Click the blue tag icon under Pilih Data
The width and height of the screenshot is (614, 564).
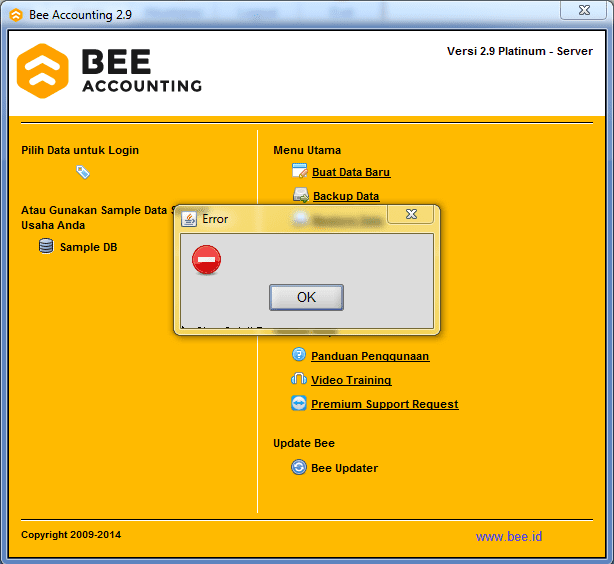83,172
